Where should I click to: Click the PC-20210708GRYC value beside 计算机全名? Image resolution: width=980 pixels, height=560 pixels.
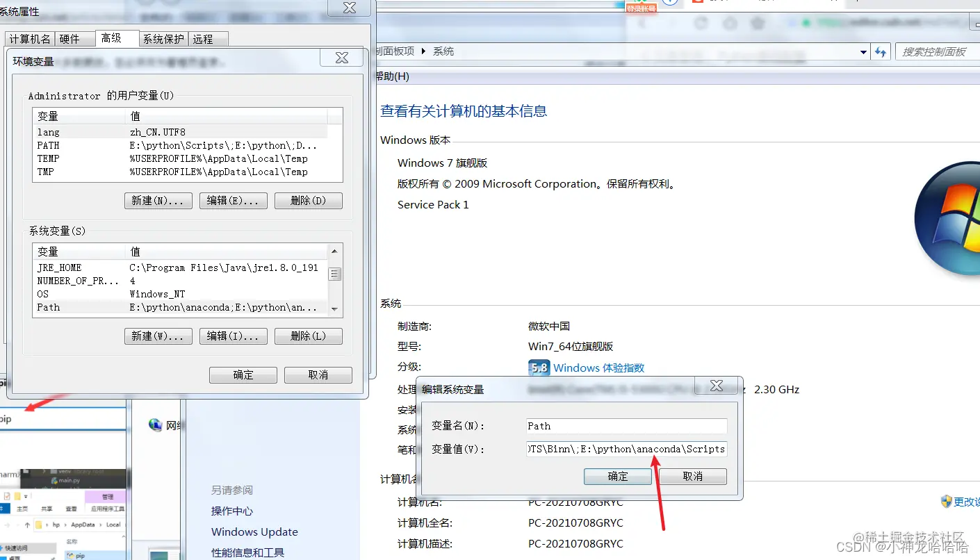tap(575, 523)
